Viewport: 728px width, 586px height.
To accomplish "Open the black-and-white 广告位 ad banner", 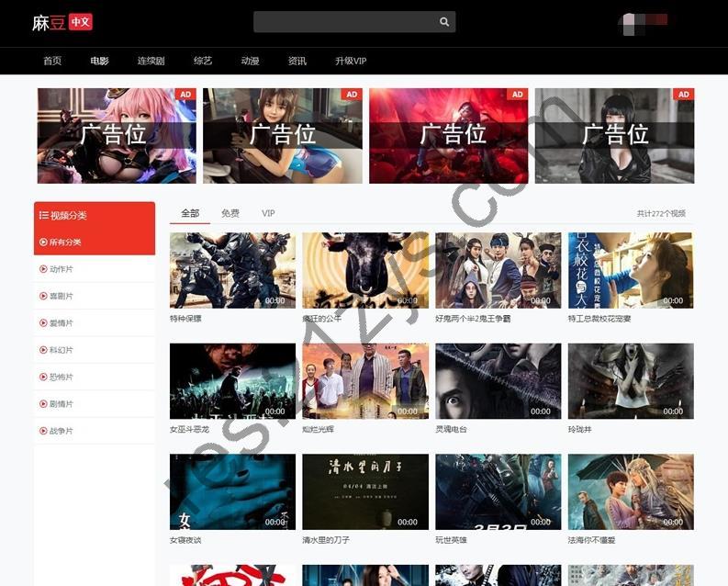I will coord(615,136).
